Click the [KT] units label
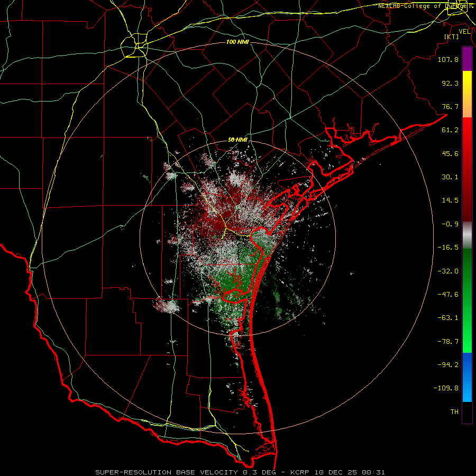Viewport: 476px width, 476px height. point(452,36)
